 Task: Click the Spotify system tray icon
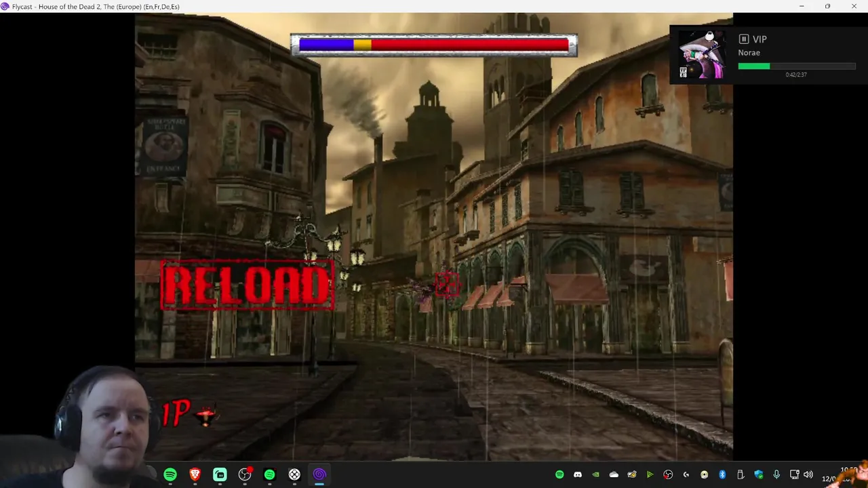coord(559,475)
